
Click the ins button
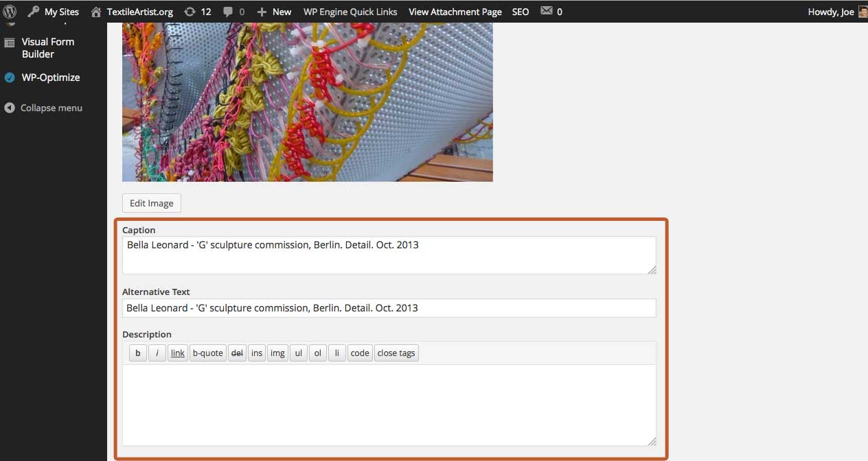[257, 353]
